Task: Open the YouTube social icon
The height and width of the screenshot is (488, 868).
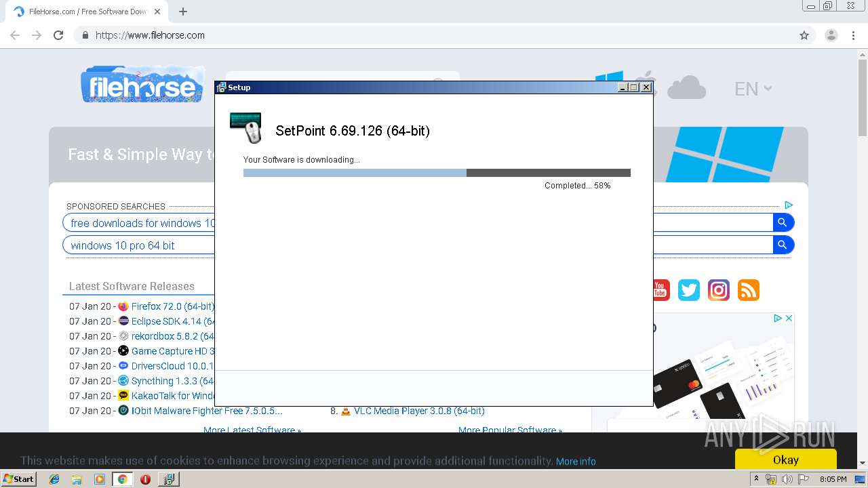Action: coord(661,290)
